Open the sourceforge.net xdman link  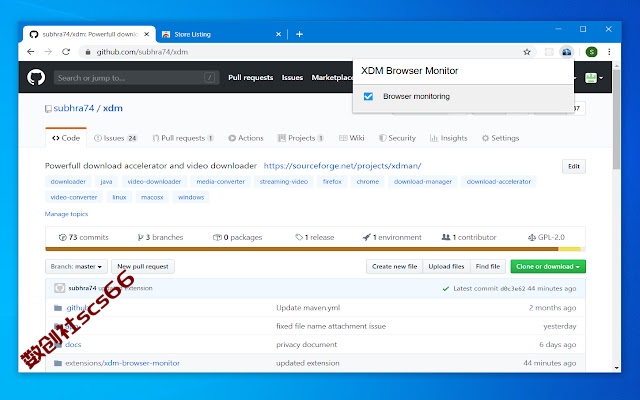pos(342,166)
